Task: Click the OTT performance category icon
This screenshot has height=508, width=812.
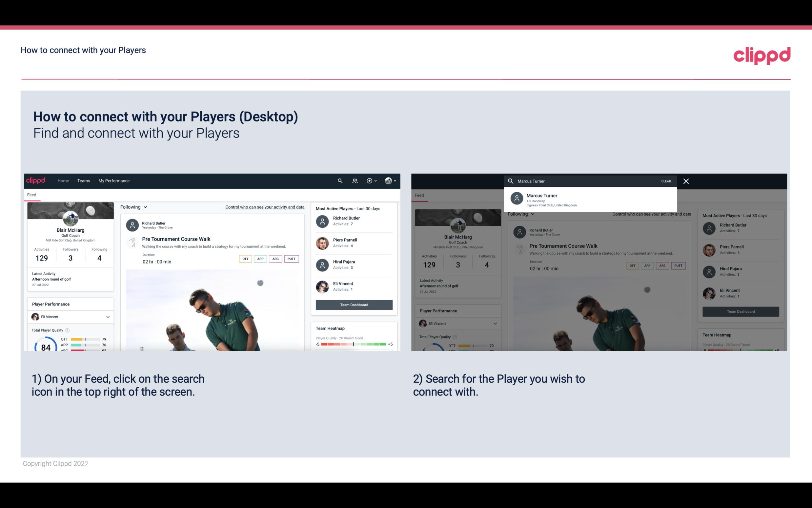Action: (x=244, y=259)
